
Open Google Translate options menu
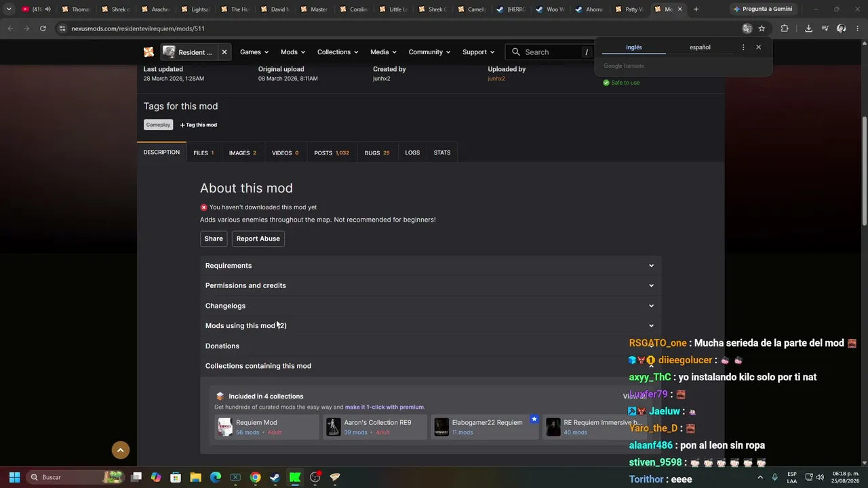[x=743, y=47]
